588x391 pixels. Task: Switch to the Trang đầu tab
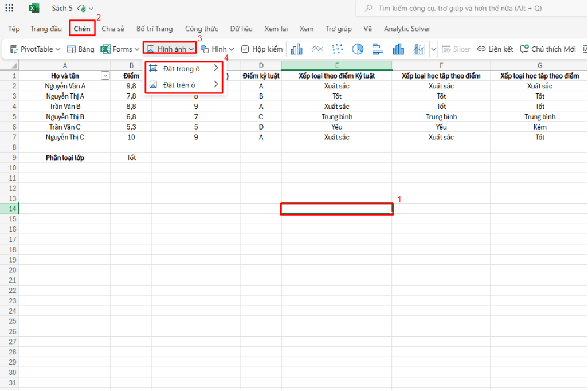pos(46,29)
